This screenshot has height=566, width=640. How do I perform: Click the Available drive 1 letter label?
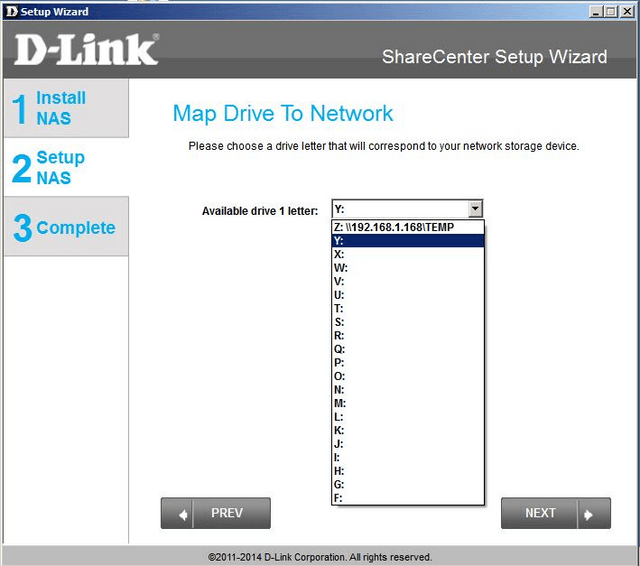click(260, 211)
